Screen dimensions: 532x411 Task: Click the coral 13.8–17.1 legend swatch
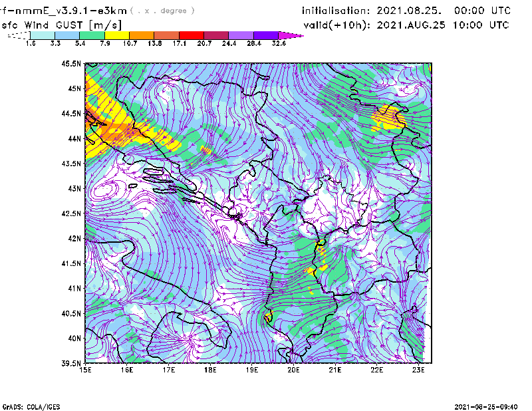[x=167, y=35]
